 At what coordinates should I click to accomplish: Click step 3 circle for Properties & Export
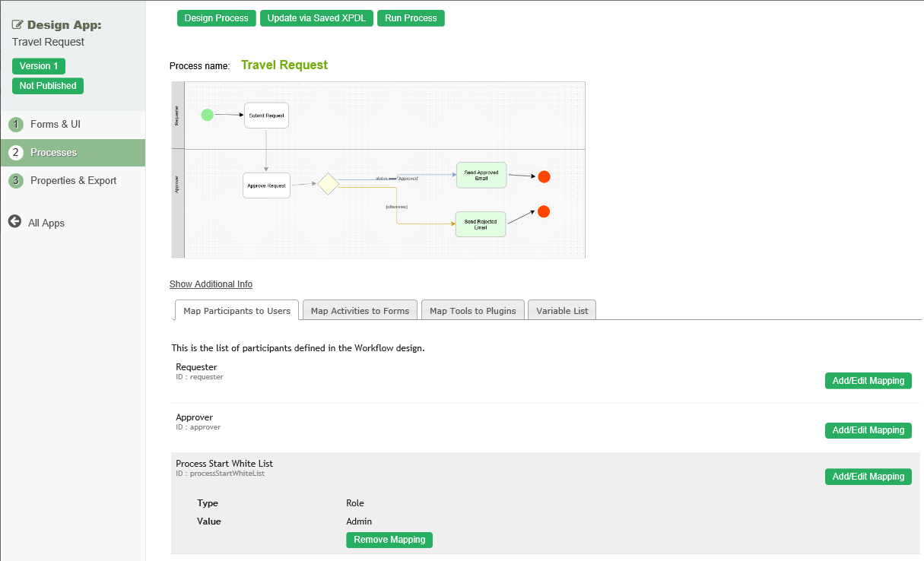[16, 181]
